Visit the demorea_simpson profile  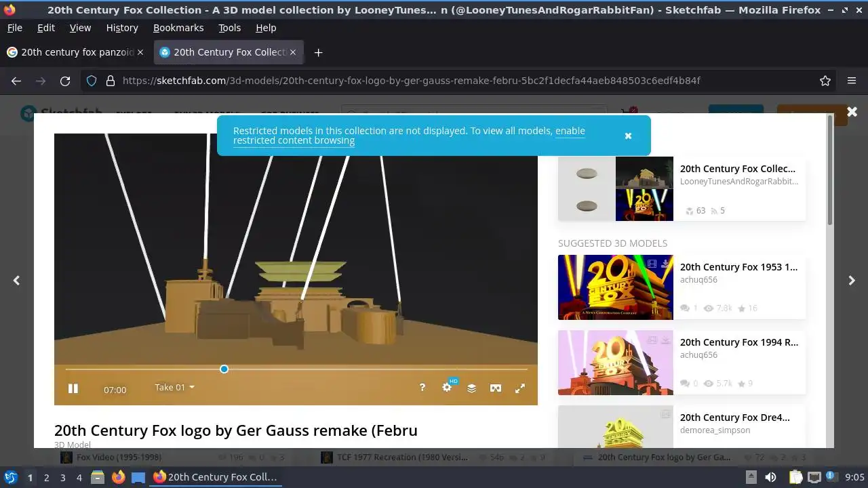point(715,430)
